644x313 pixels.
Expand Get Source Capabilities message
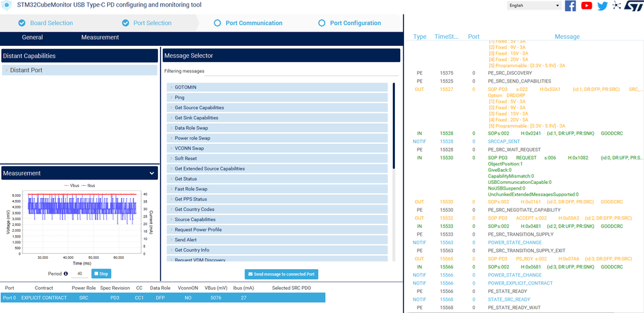pyautogui.click(x=277, y=108)
